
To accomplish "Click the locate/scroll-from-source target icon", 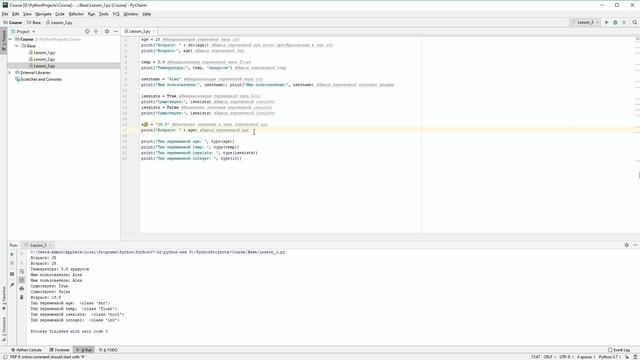I will pos(87,31).
